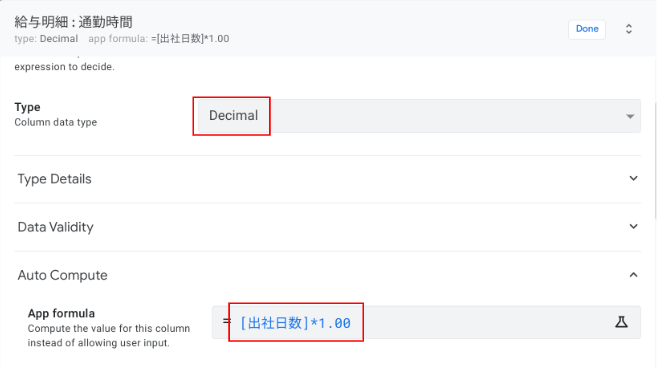Click the Type Details chevron icon
Screen dimensions: 657x369
click(633, 178)
